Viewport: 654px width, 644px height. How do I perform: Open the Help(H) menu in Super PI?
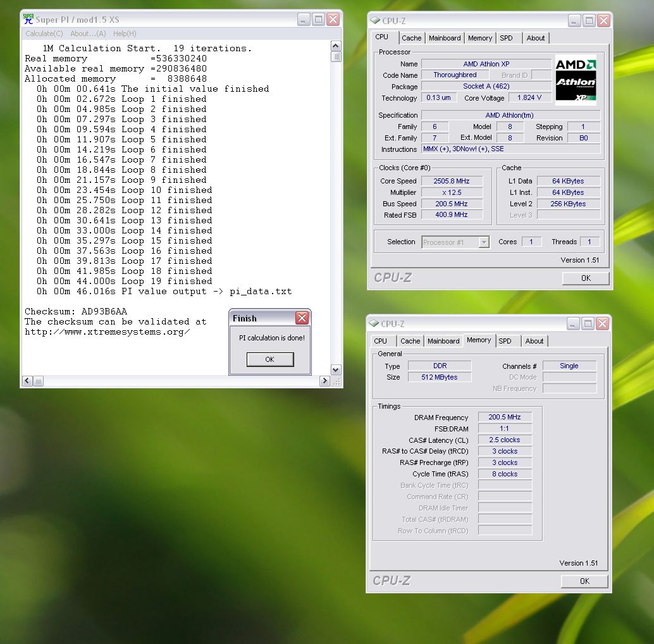point(125,34)
